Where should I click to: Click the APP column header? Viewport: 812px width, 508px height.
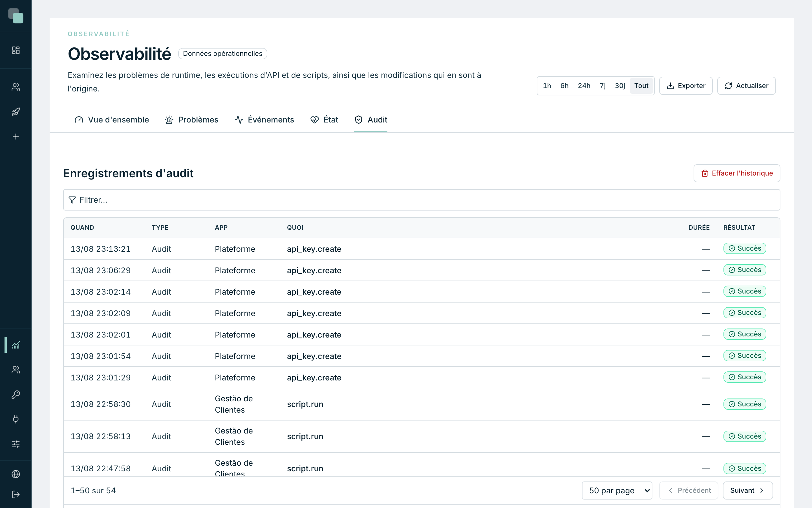(221, 227)
